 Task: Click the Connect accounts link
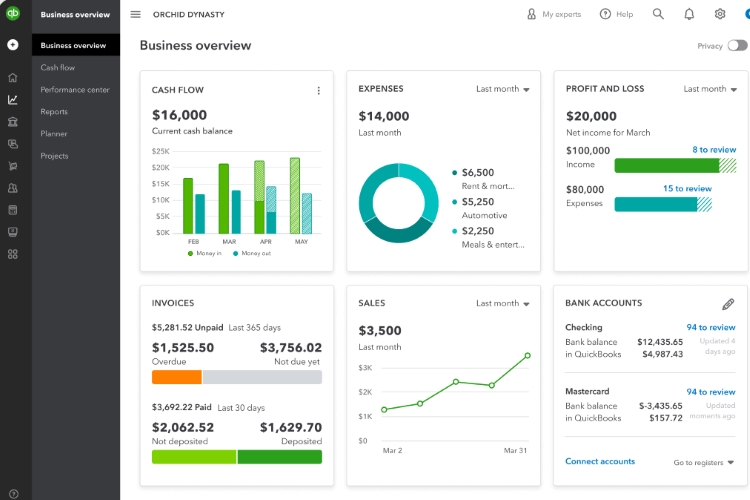point(600,461)
